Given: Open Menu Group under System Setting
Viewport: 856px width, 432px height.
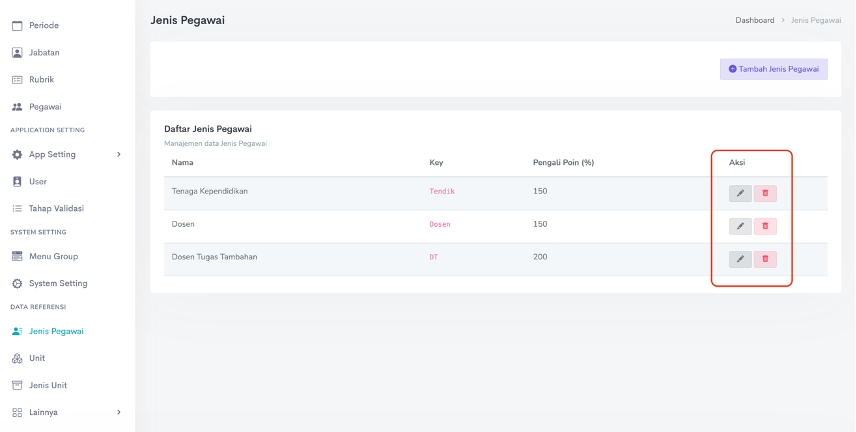Looking at the screenshot, I should pos(53,256).
